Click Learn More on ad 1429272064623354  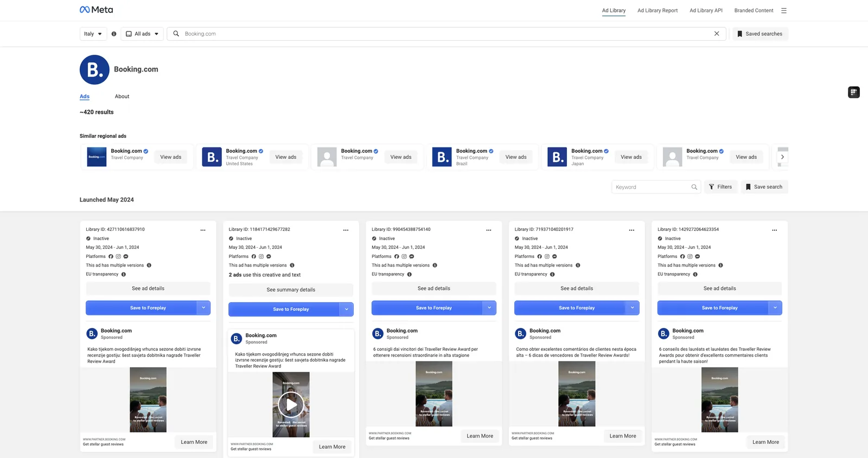[765, 442]
